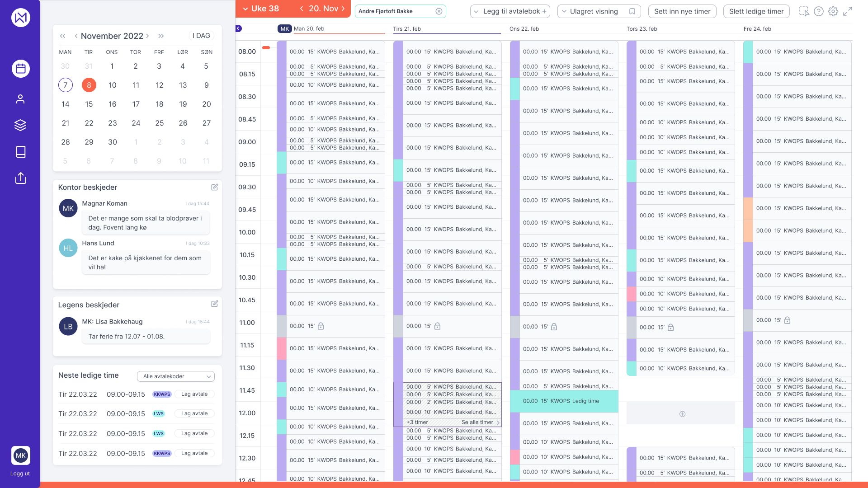Screen dimensions: 868x488
Task: Remove Andre Fjørtoft Bakke filter
Action: click(439, 11)
